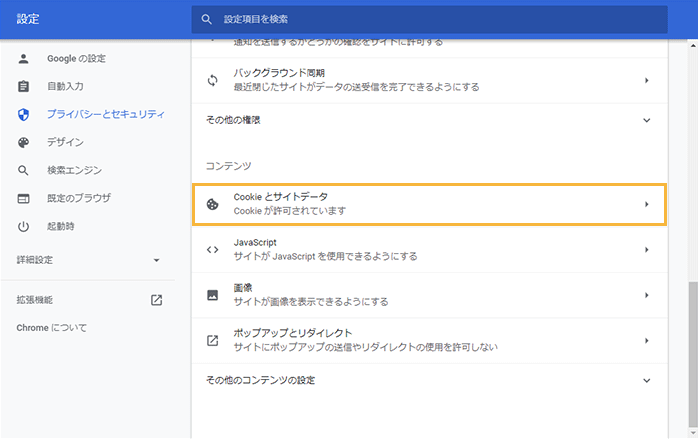
Task: Click the 起動時 power icon
Action: [24, 227]
